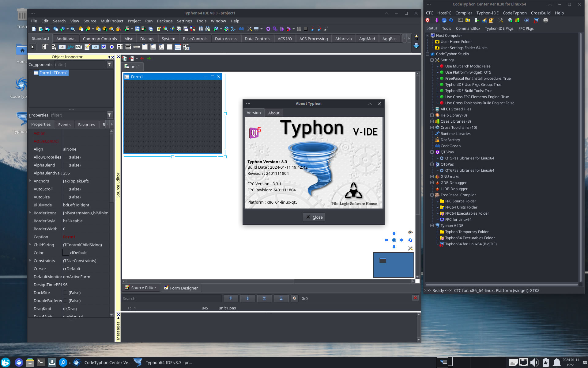Select 'FPC Source Folder' tree item
Image resolution: width=588 pixels, height=368 pixels.
click(460, 201)
